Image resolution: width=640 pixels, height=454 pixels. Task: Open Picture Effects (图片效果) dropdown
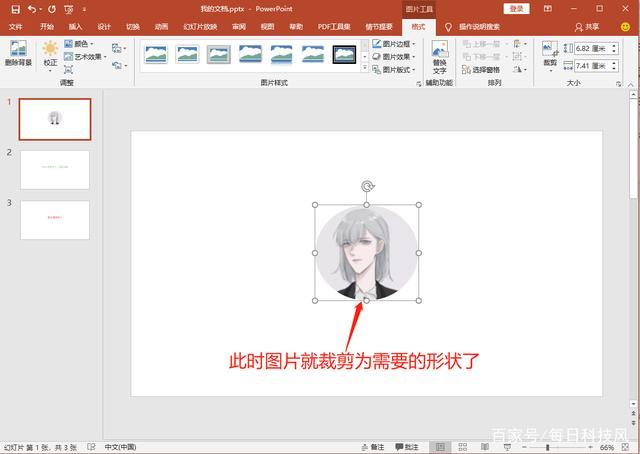[394, 57]
